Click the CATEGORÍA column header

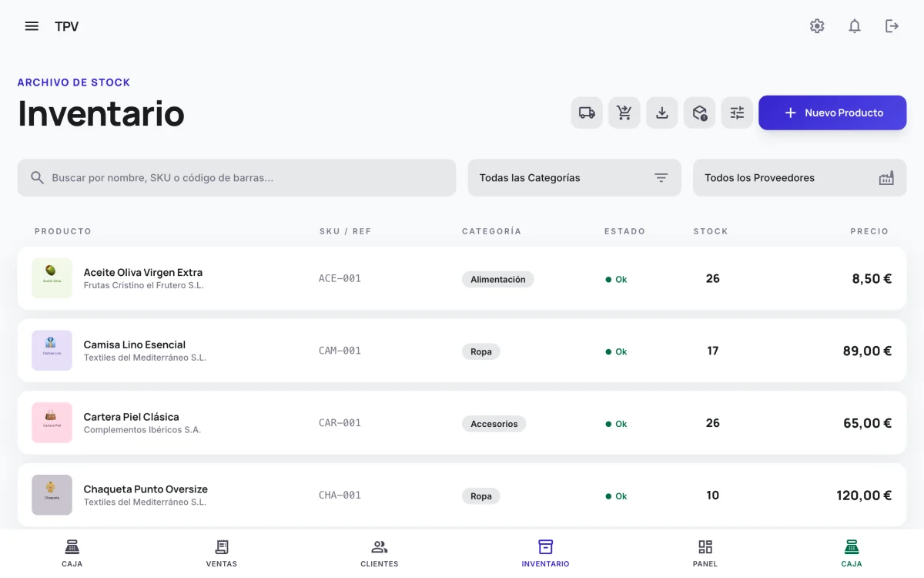coord(491,231)
